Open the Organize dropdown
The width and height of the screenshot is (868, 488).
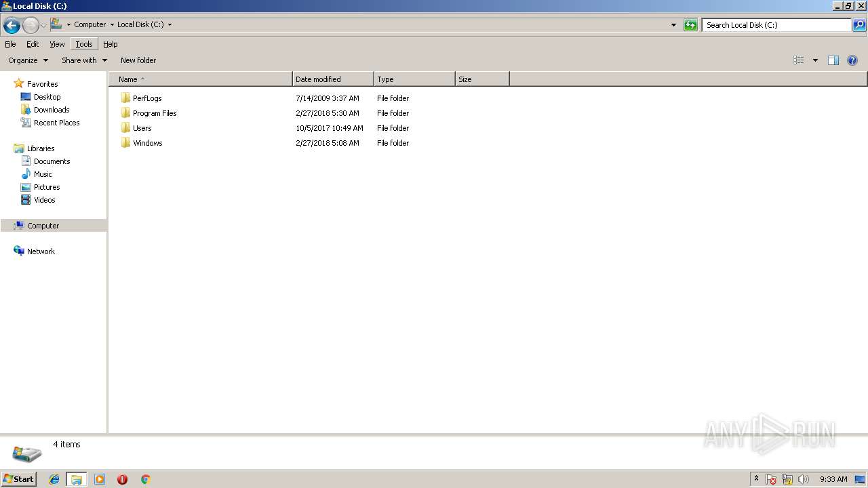(x=28, y=60)
